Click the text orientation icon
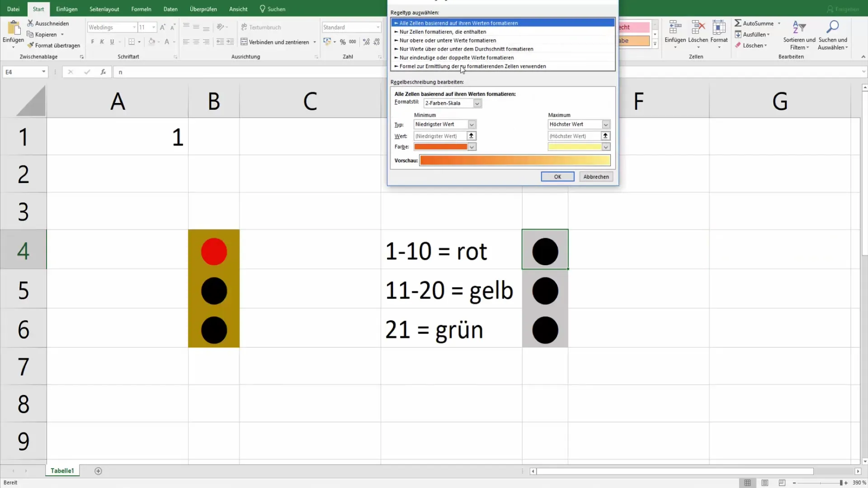868x488 pixels. click(220, 27)
